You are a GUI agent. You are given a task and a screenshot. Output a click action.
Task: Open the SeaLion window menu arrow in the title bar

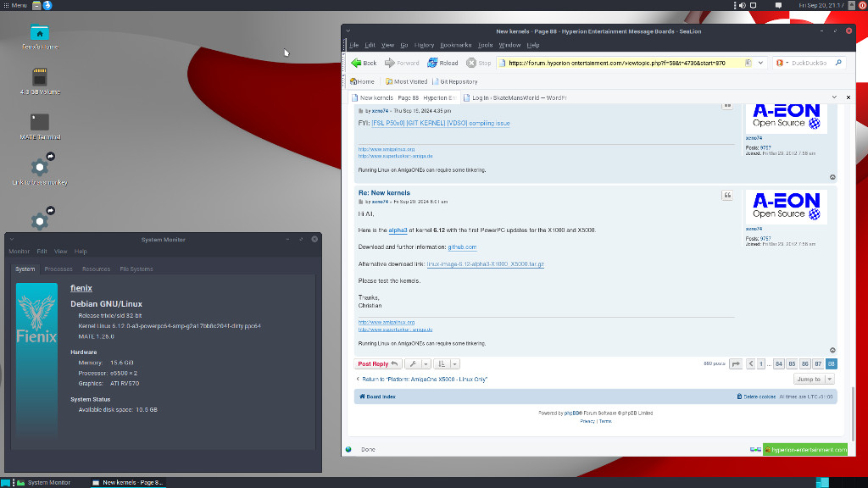pyautogui.click(x=348, y=31)
